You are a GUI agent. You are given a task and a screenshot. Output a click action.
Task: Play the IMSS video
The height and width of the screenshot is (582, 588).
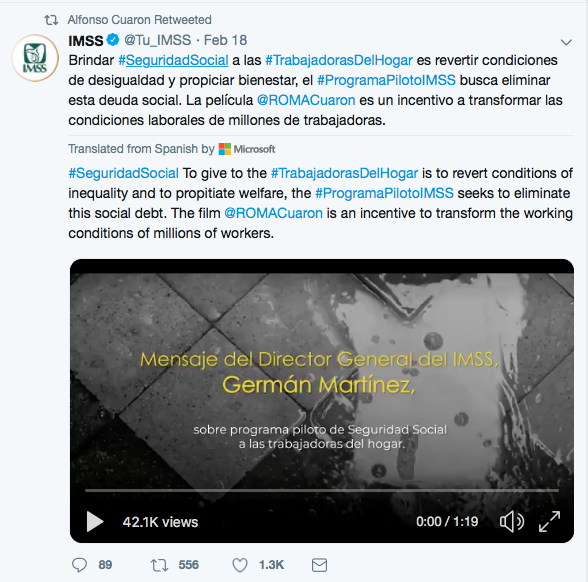(x=94, y=522)
